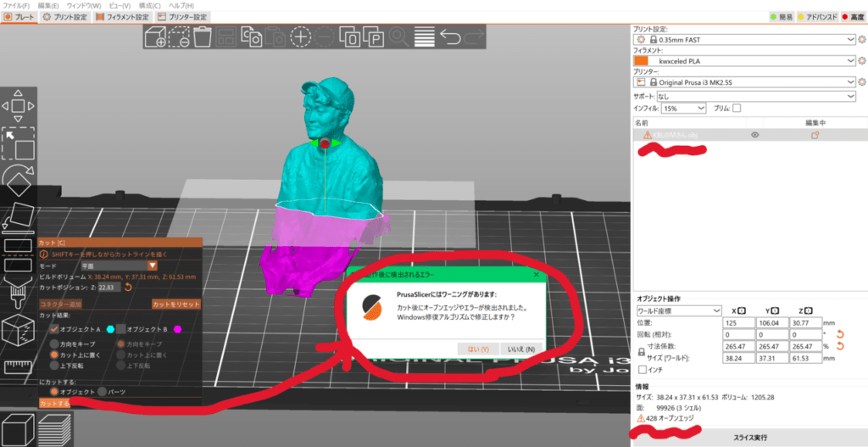The height and width of the screenshot is (447, 868).
Task: Switch to プリンター設定 tab
Action: pos(183,17)
